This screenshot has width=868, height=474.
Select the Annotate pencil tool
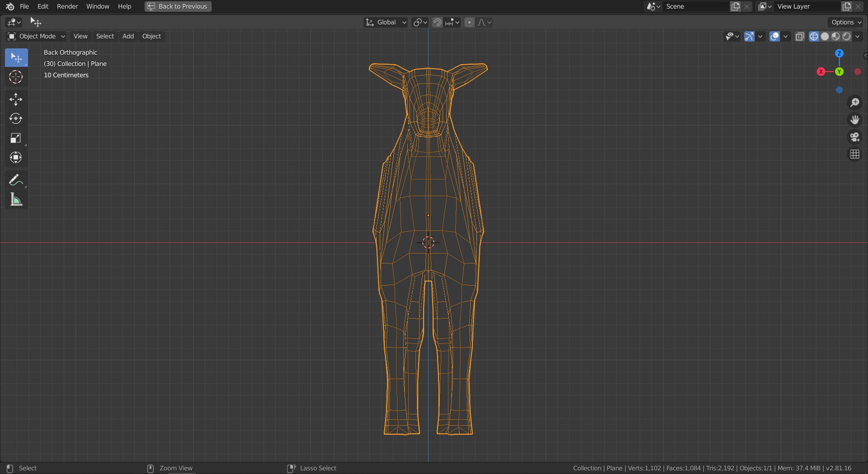tap(16, 180)
